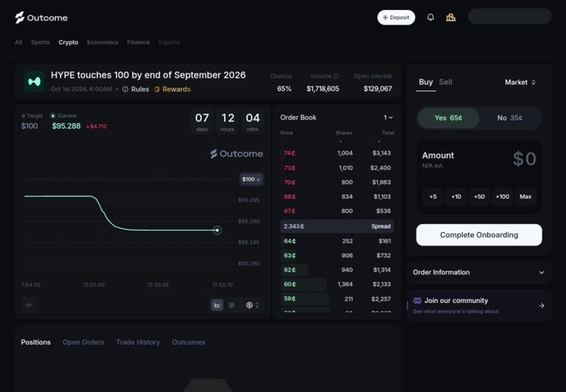Click the market title HYPE touches 100
The height and width of the screenshot is (392, 566).
tap(148, 75)
